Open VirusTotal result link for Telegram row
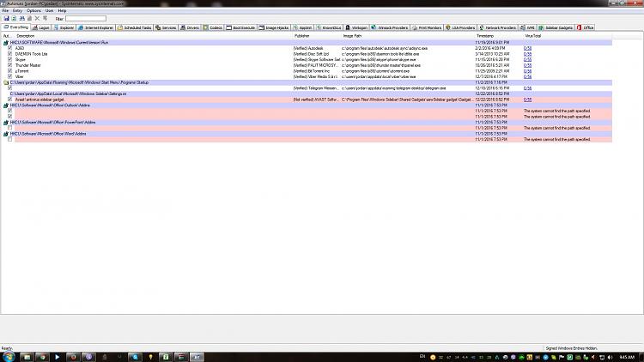The width and height of the screenshot is (644, 362). 528,88
